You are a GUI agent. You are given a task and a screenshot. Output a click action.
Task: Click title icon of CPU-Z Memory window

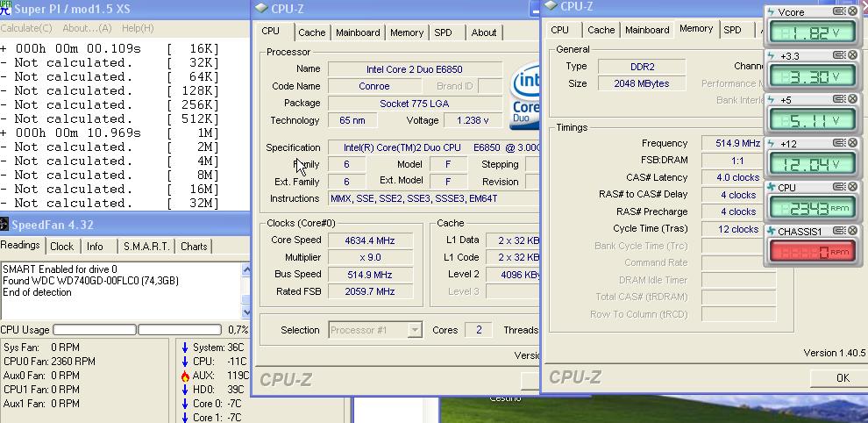coord(551,6)
